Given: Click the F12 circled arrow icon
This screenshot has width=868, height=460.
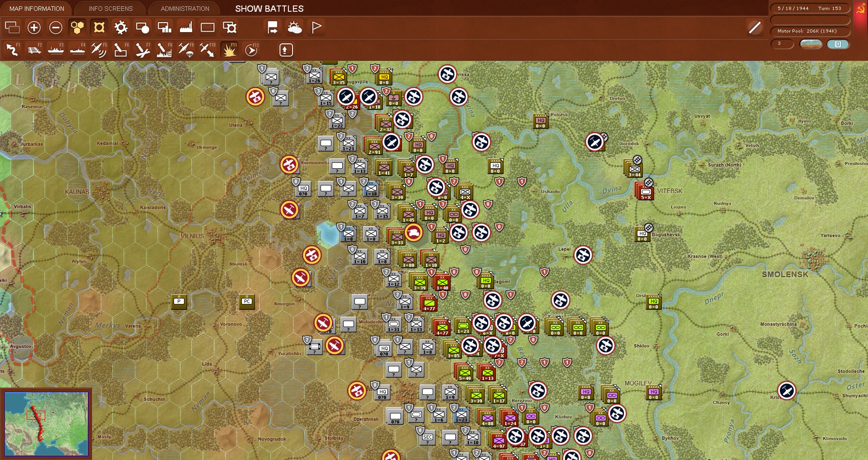Looking at the screenshot, I should pyautogui.click(x=251, y=50).
